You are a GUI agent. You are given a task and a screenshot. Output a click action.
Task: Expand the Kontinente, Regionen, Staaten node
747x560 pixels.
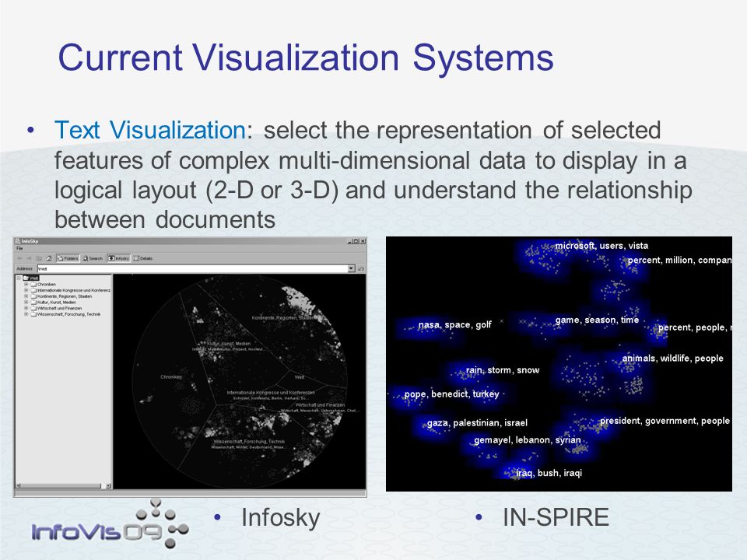(x=26, y=296)
